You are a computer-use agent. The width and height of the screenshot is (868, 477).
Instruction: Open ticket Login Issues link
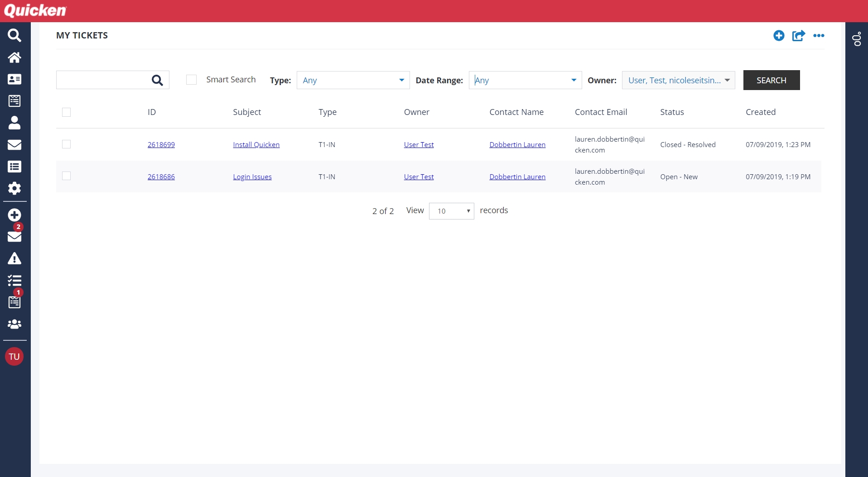pyautogui.click(x=252, y=177)
